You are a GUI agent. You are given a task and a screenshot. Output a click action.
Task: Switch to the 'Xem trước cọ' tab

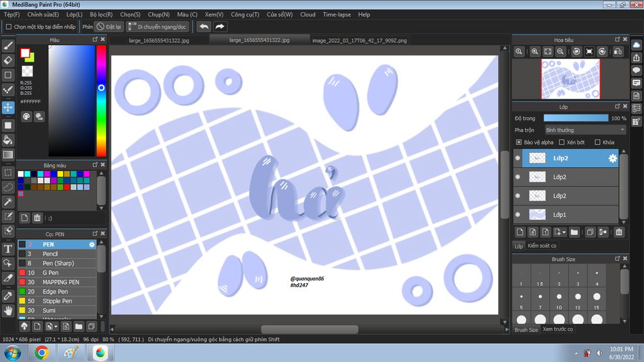coord(557,329)
